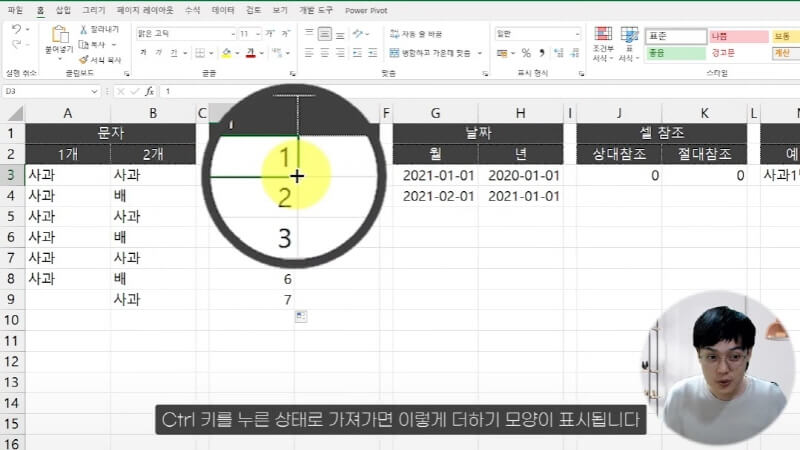Select cell H4 with 2021-01-01
Viewport: 800px width, 450px height.
[x=521, y=196]
